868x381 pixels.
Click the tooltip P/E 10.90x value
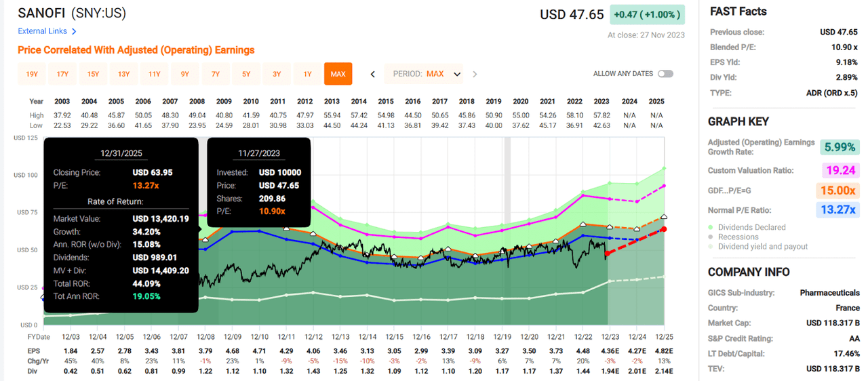click(272, 212)
